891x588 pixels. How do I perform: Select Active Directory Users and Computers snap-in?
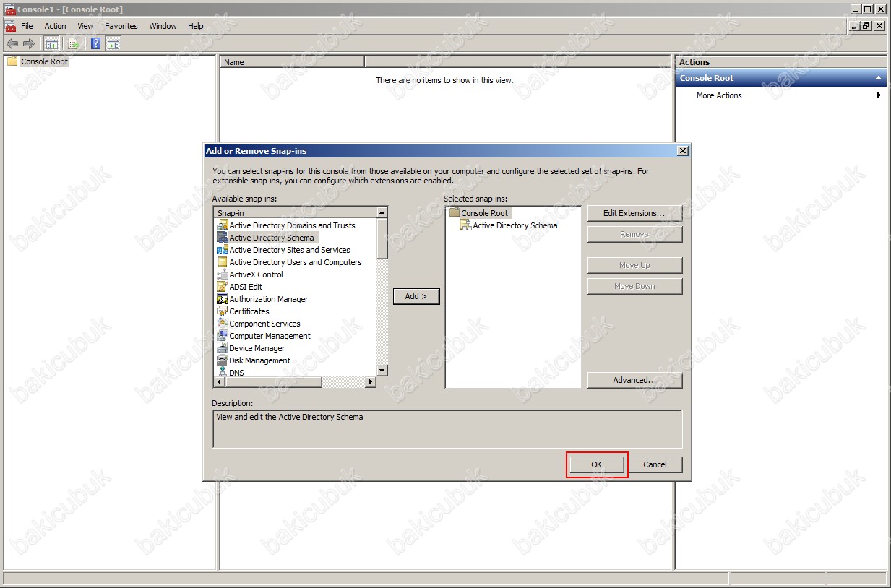tap(290, 262)
